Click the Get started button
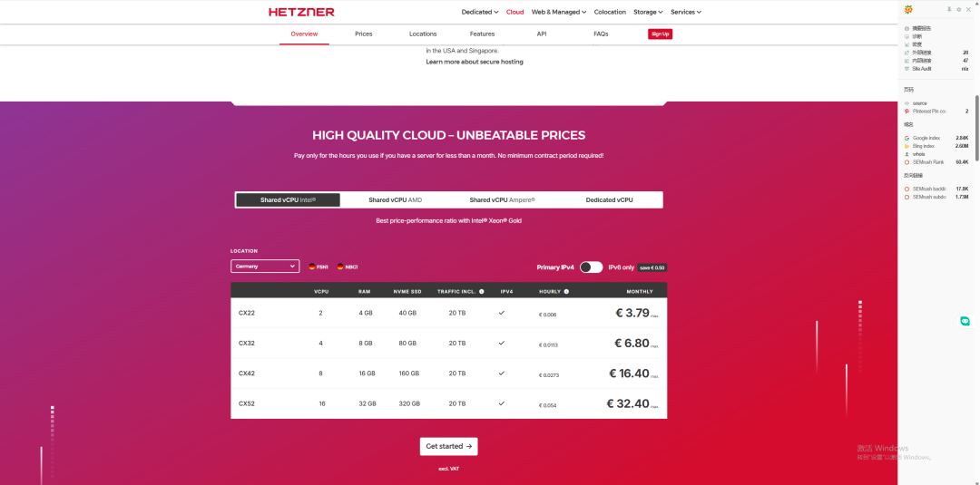Image resolution: width=980 pixels, height=485 pixels. tap(448, 446)
